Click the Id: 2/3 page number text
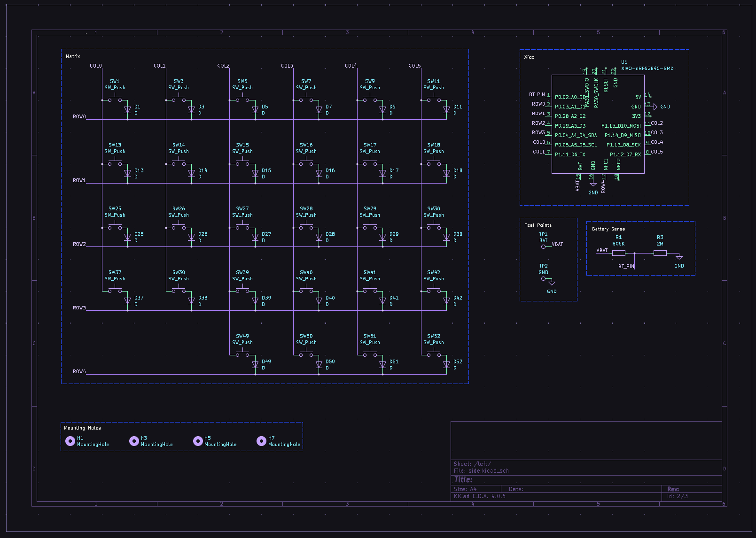This screenshot has width=756, height=538. [x=678, y=496]
